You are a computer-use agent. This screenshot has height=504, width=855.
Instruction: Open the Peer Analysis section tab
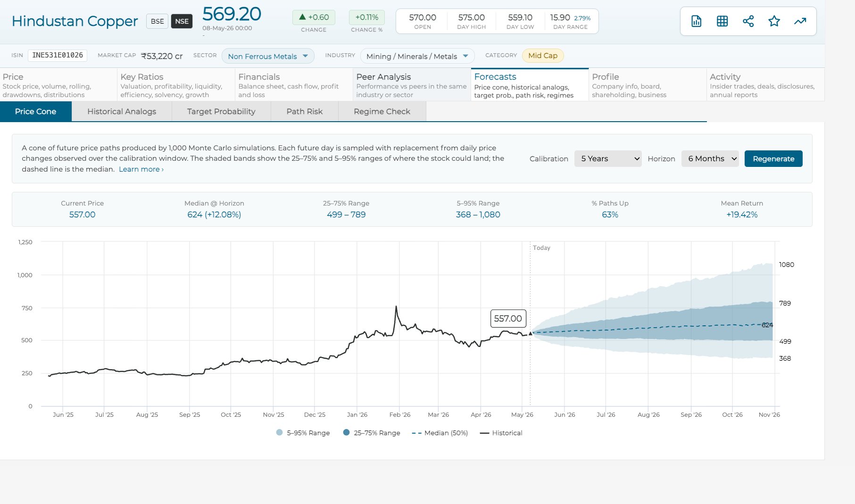click(x=412, y=85)
